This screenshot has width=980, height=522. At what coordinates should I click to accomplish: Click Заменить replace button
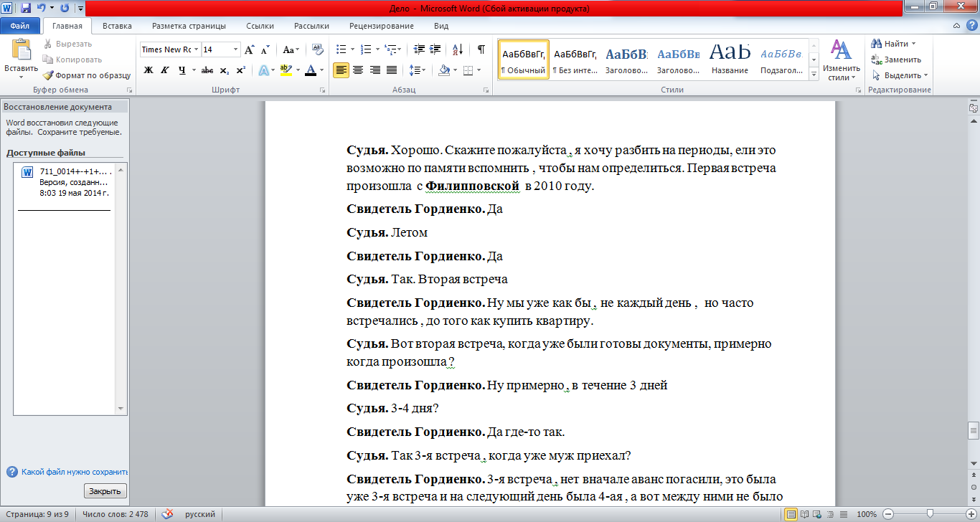click(896, 60)
